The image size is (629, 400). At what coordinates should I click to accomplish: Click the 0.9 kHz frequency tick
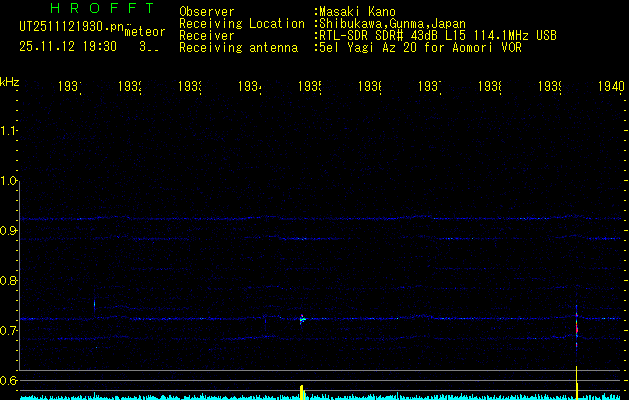point(10,231)
